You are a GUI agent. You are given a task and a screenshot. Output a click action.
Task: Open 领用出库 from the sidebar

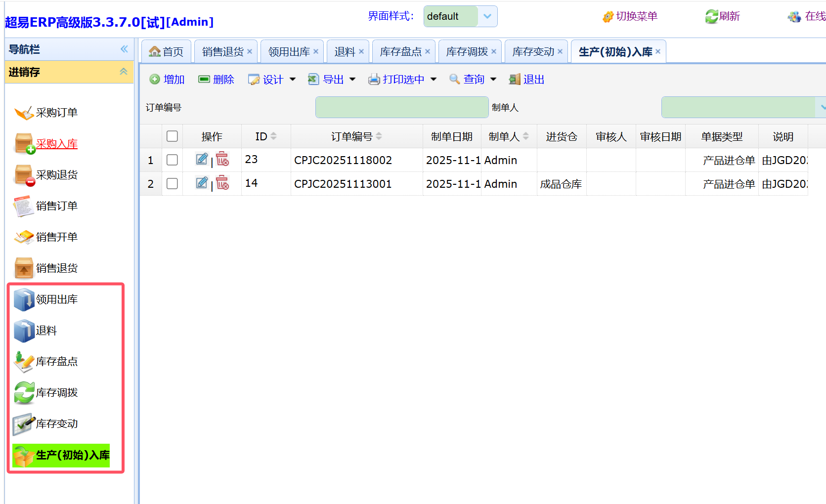click(x=56, y=299)
